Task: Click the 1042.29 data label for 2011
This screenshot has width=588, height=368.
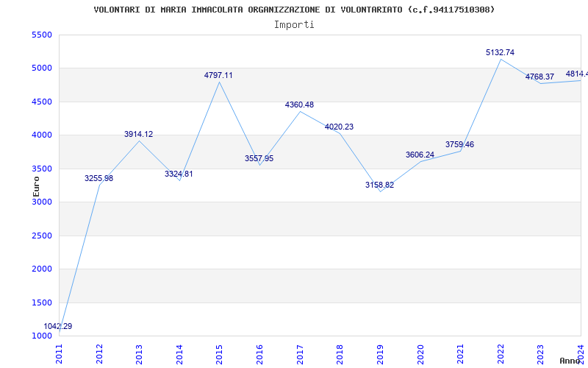Action: pyautogui.click(x=58, y=326)
